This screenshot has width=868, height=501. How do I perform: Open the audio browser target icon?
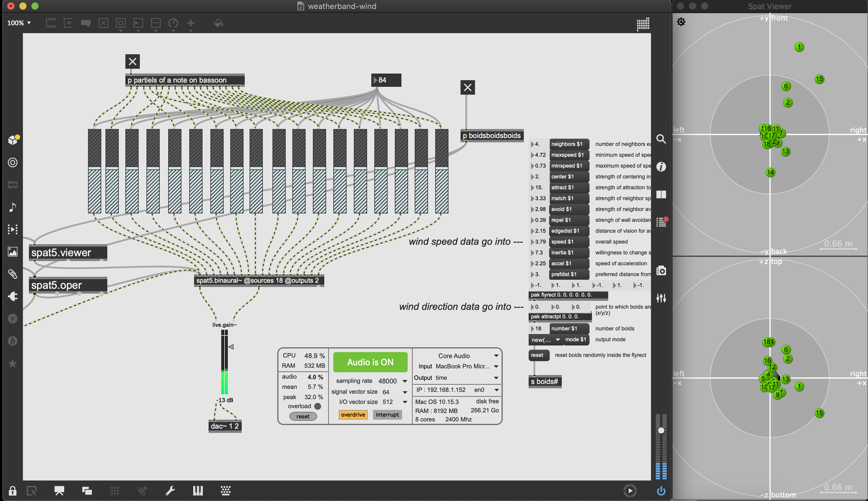[x=13, y=162]
